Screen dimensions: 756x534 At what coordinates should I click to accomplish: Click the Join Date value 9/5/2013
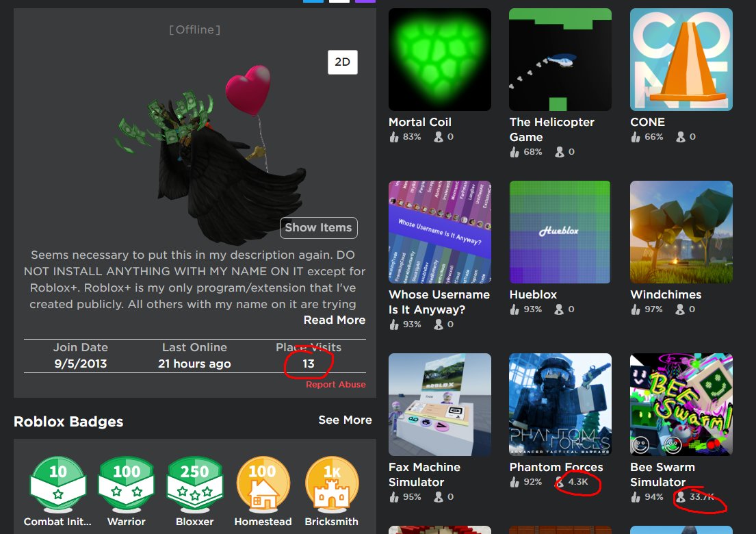[81, 364]
